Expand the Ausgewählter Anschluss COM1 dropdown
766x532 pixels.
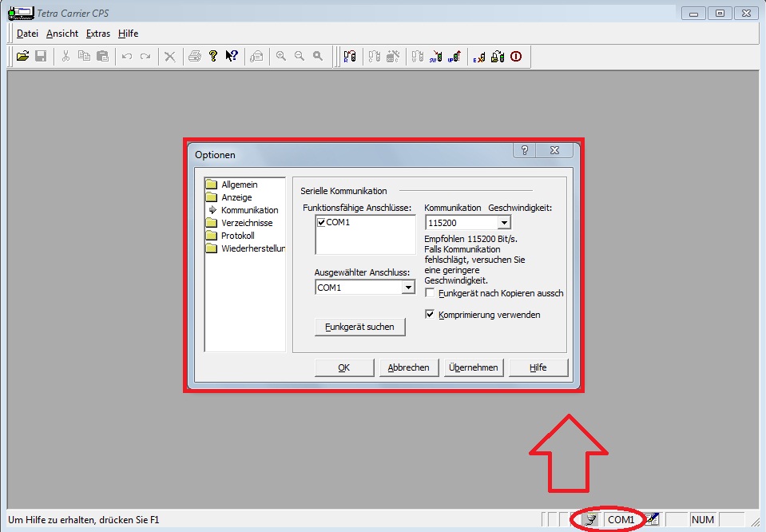[408, 288]
